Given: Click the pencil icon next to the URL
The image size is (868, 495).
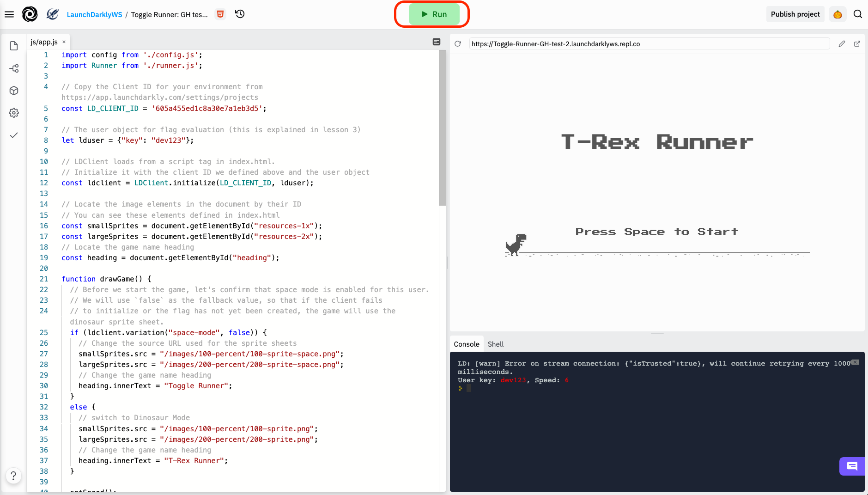Looking at the screenshot, I should [x=842, y=43].
